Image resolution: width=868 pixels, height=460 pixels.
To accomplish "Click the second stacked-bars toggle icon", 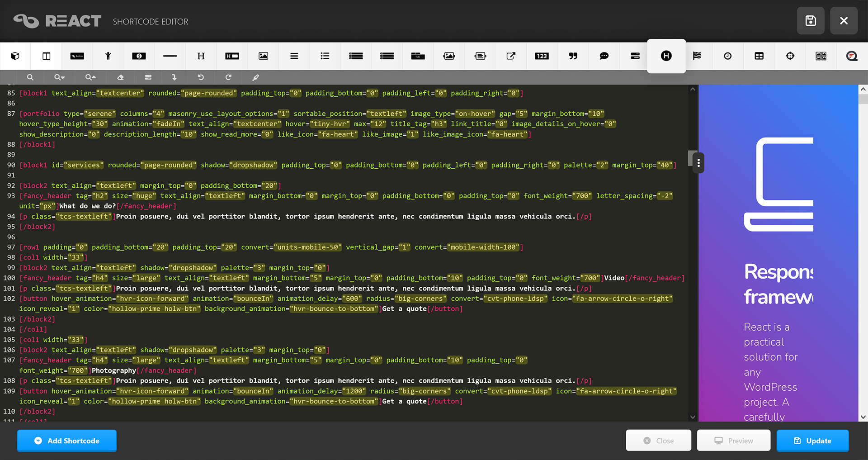I will point(387,56).
